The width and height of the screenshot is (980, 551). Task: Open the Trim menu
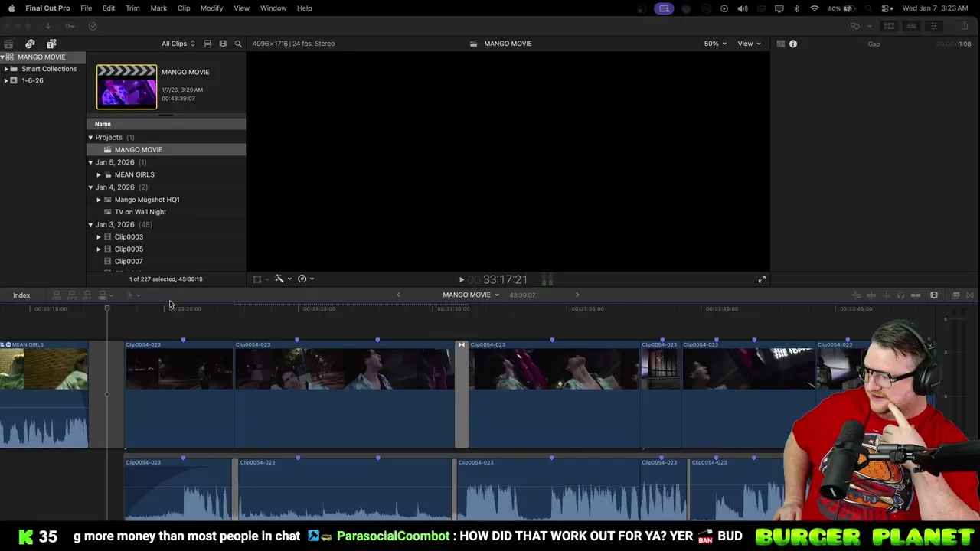pyautogui.click(x=132, y=8)
